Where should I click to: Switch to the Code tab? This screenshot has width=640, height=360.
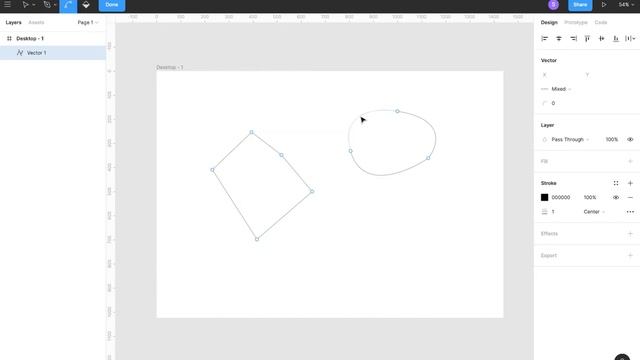tap(601, 22)
